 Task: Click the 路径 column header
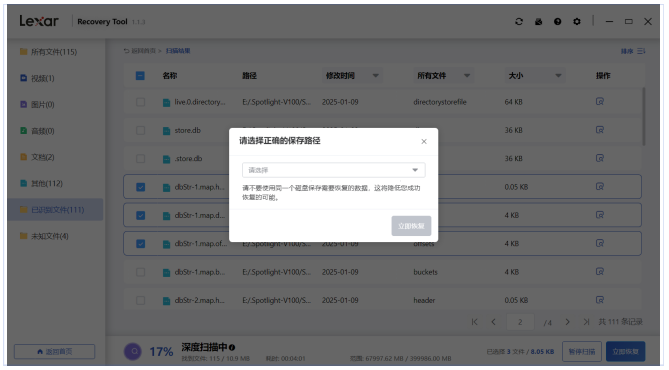(249, 76)
